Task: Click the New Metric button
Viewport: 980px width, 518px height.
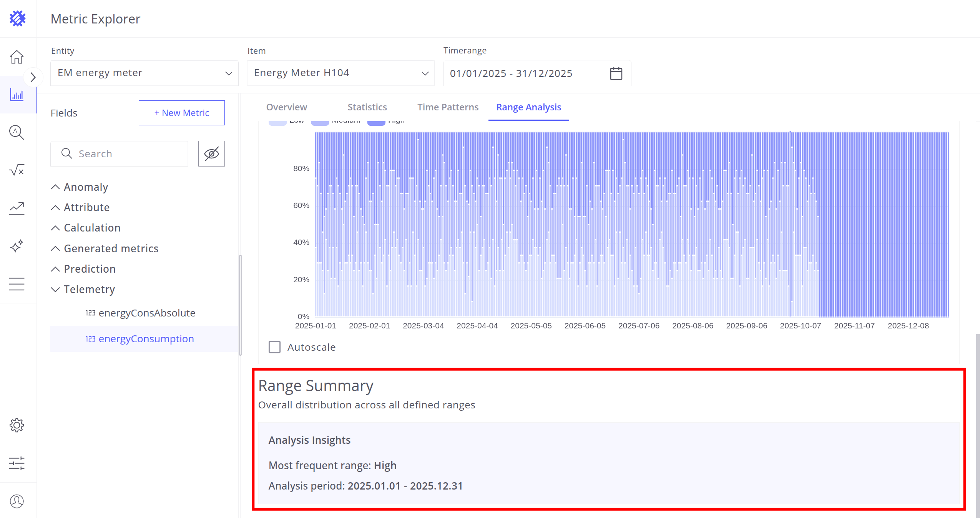Action: (181, 113)
